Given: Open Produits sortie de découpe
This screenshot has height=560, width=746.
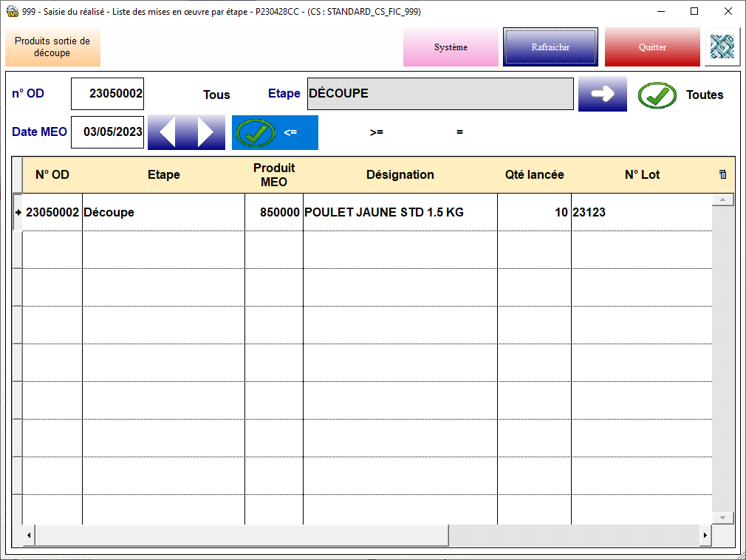Looking at the screenshot, I should click(52, 47).
